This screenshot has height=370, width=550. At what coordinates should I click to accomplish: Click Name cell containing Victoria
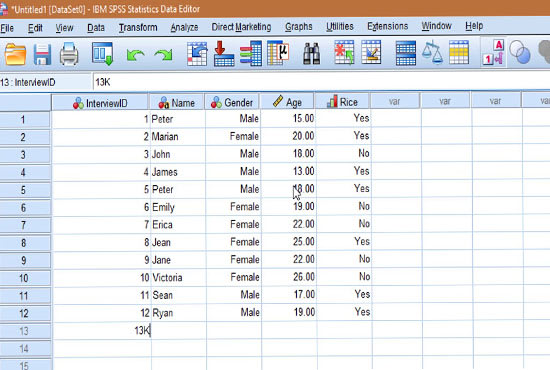[179, 277]
